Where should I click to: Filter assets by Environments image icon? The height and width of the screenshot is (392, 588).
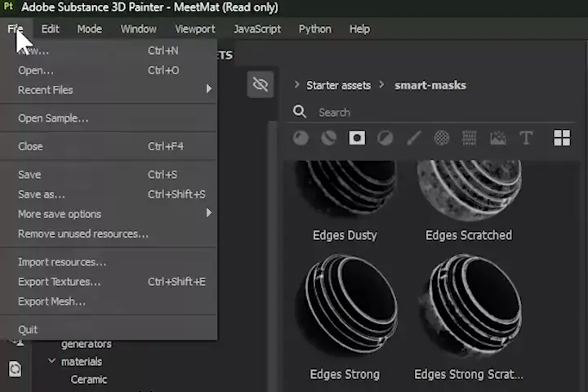(x=498, y=138)
